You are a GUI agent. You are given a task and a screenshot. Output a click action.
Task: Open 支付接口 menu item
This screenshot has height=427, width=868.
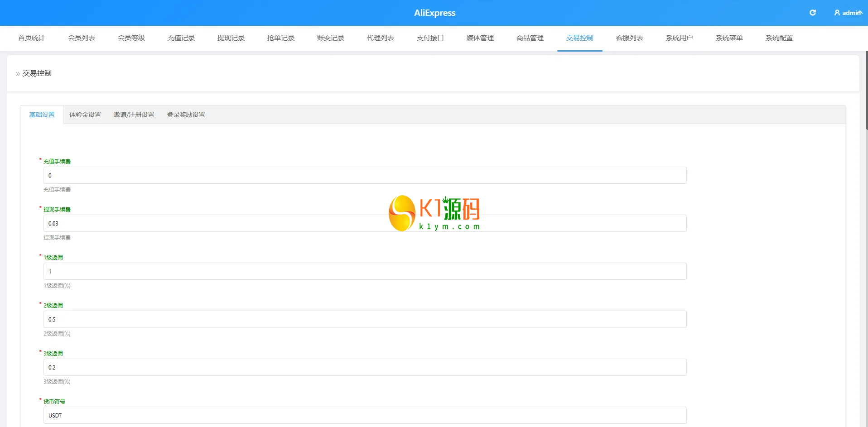click(x=430, y=38)
